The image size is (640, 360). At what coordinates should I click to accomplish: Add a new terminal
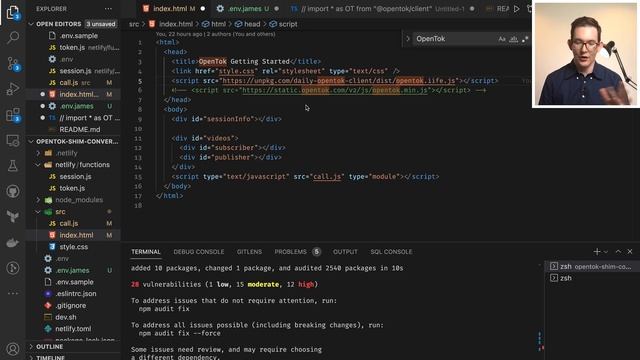click(597, 251)
